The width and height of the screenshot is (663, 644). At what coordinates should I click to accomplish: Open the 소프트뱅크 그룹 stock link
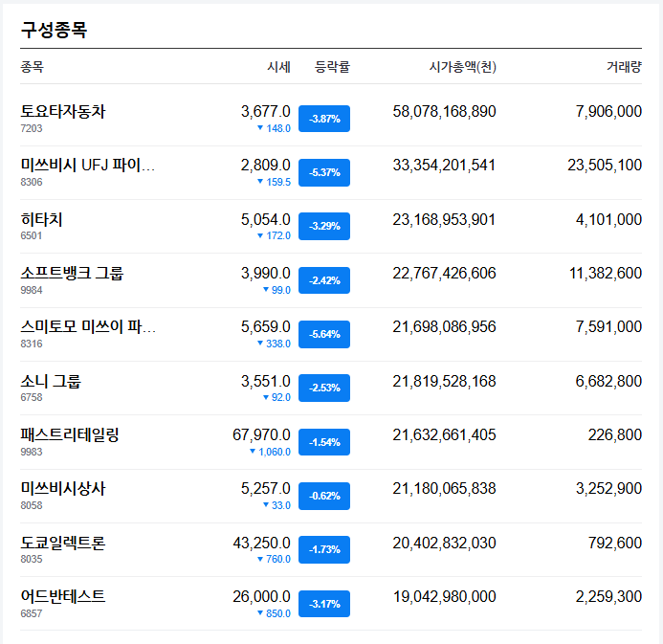click(72, 273)
